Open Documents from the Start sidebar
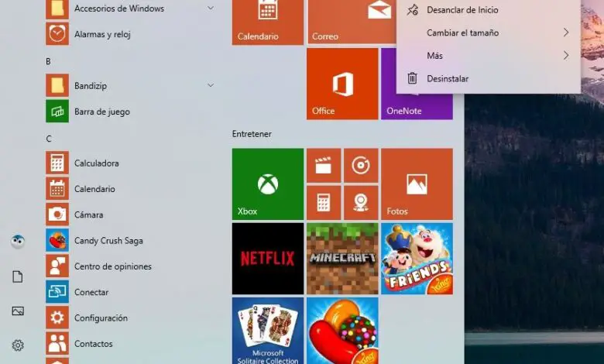Image resolution: width=604 pixels, height=364 pixels. coord(18,276)
